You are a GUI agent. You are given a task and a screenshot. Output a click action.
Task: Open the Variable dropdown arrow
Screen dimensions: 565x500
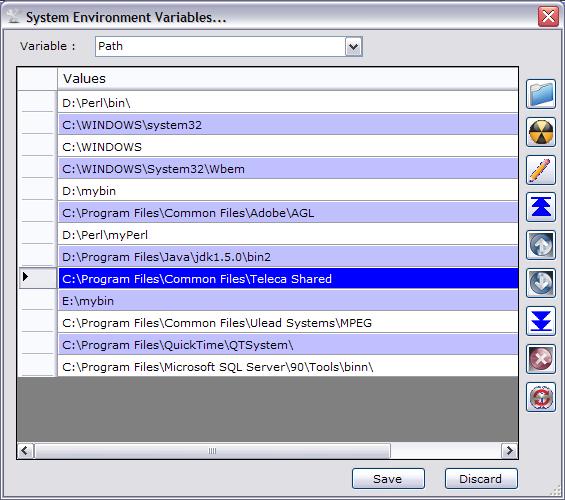[x=353, y=46]
